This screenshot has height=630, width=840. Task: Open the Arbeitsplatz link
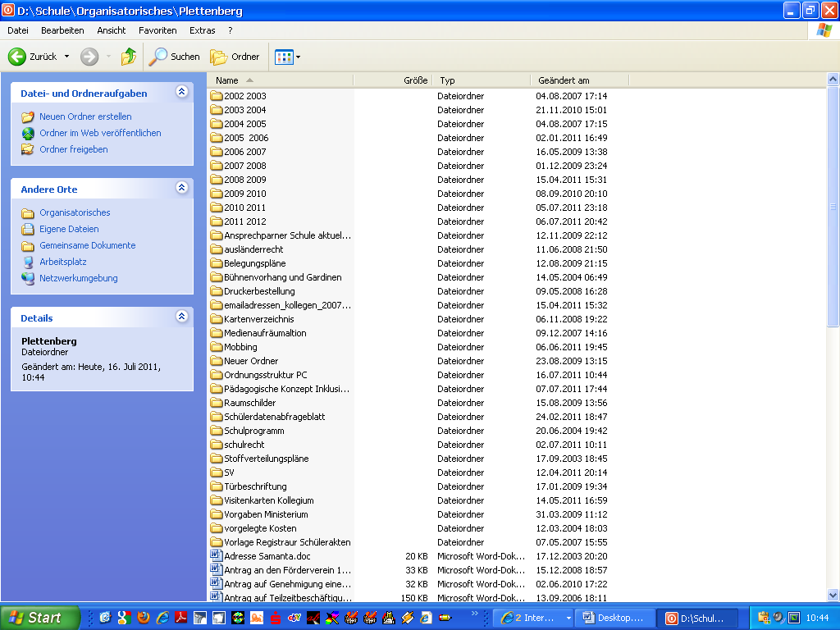(62, 262)
